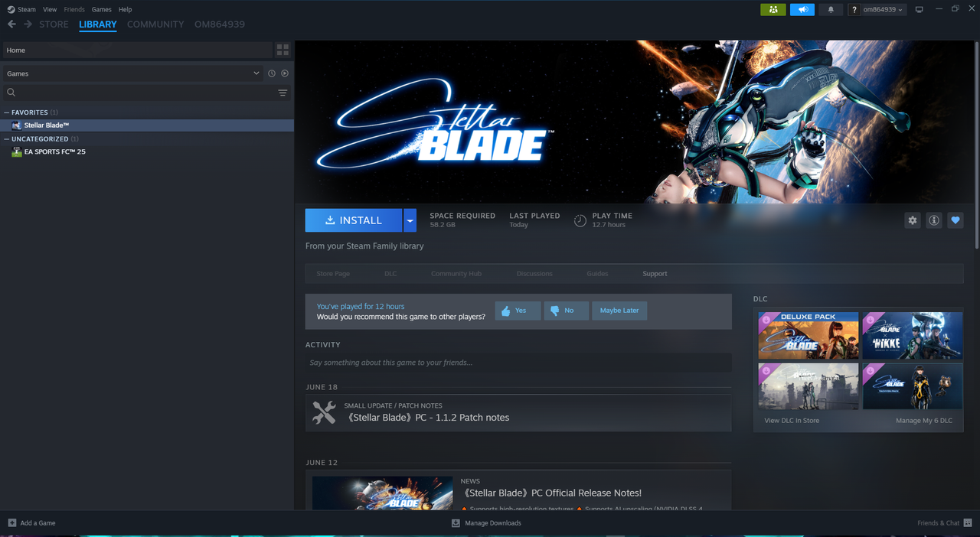Toggle the ready-to-play filter icon
The width and height of the screenshot is (980, 537).
[285, 73]
